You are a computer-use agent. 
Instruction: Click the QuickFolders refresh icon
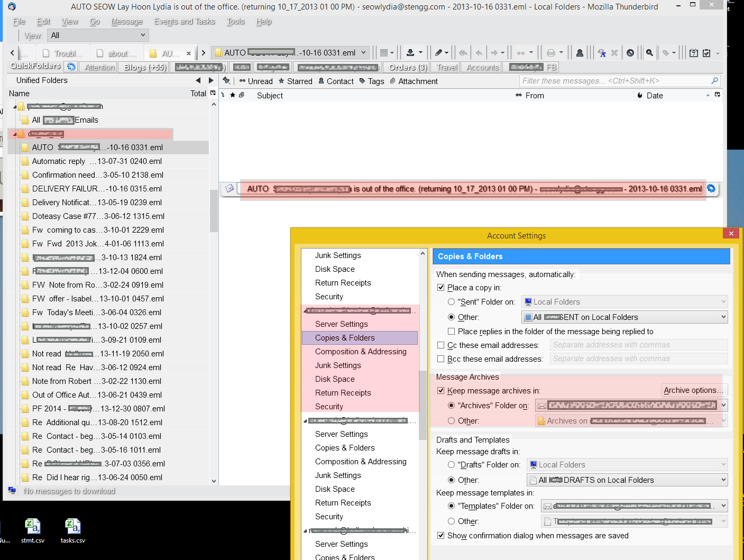[71, 67]
